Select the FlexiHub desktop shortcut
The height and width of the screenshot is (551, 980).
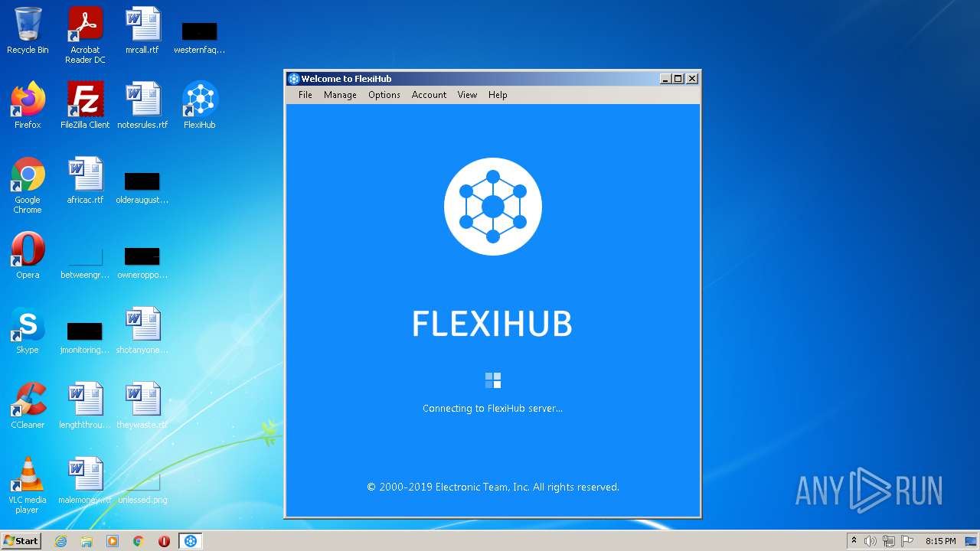199,106
